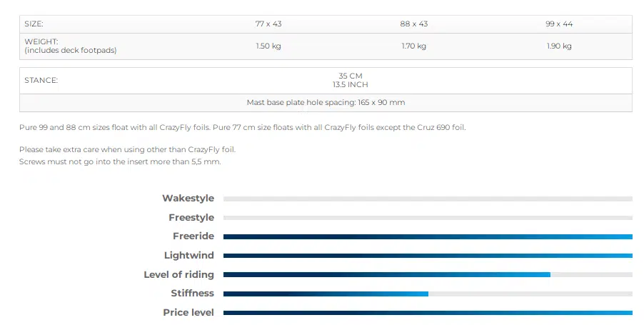This screenshot has width=644, height=325.
Task: Click the 1.70 kg weight value
Action: tap(413, 46)
